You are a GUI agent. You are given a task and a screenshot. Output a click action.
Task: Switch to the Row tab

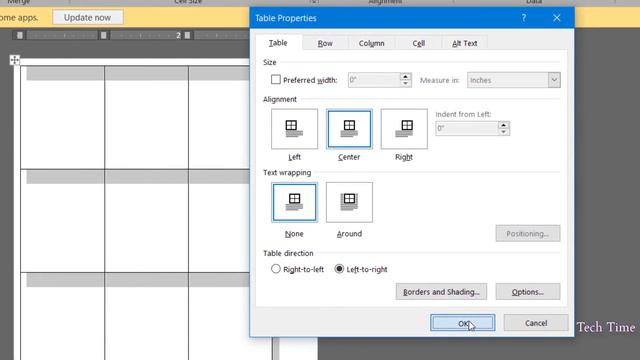325,43
